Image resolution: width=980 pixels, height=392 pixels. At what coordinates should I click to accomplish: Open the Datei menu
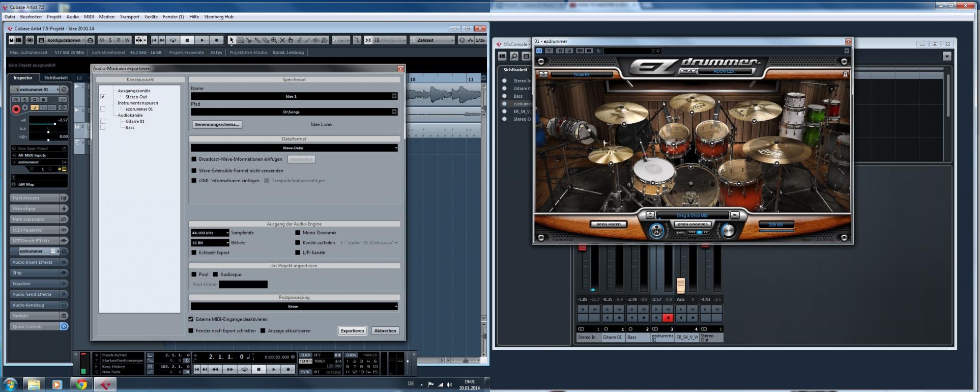coord(10,17)
